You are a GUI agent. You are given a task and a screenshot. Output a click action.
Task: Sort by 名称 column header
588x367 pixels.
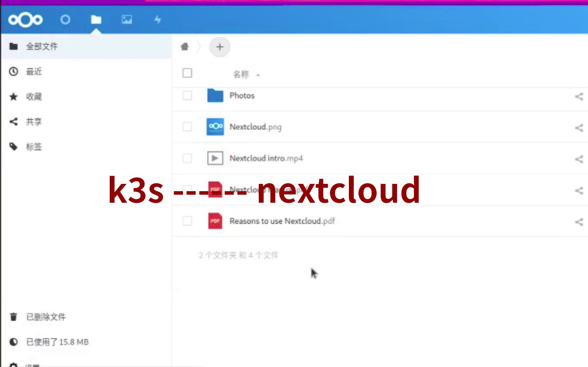pyautogui.click(x=241, y=74)
